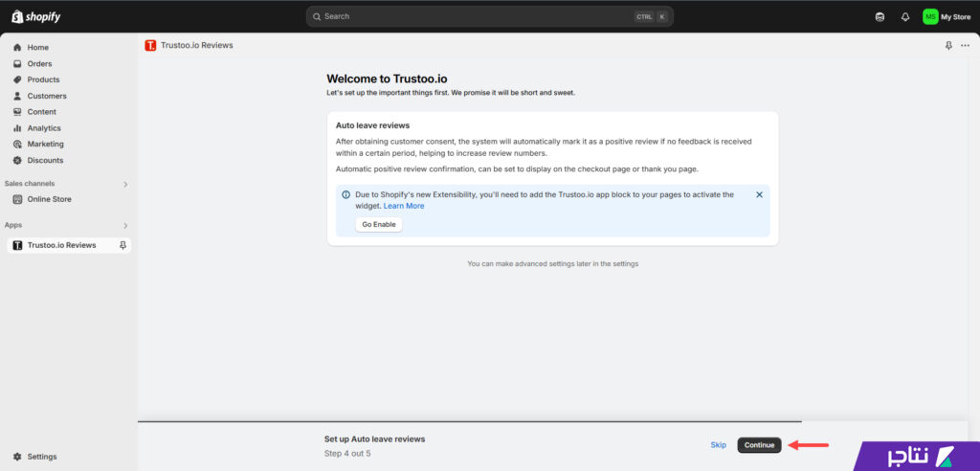Open the Sidekick assistant icon in top bar
Screen dimensions: 980x471
[880, 17]
